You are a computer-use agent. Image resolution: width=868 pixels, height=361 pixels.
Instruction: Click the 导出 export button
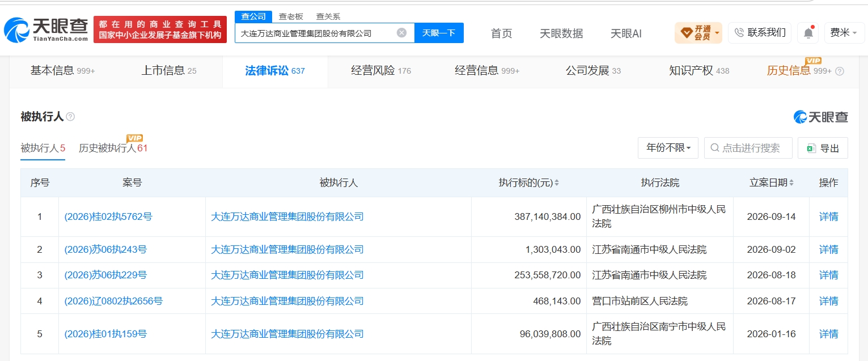(823, 148)
